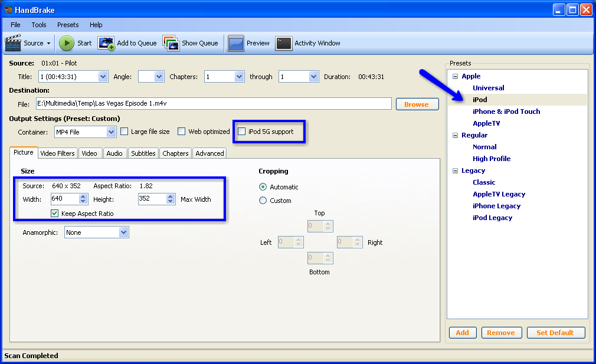Open the Anamorphic dropdown
Viewport: 596px width, 364px height.
(123, 232)
